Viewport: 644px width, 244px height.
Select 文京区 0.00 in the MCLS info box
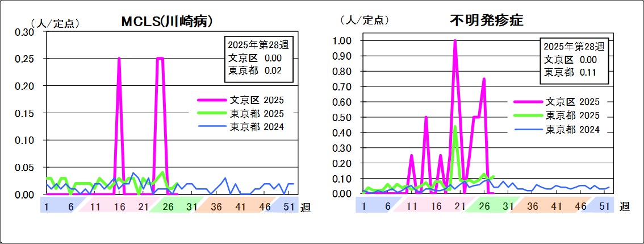click(x=254, y=58)
